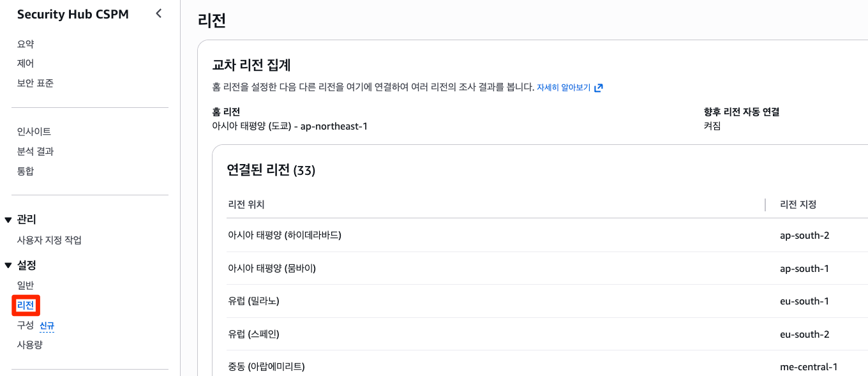Open 보안 표준 from sidebar
The image size is (868, 376).
tap(35, 83)
